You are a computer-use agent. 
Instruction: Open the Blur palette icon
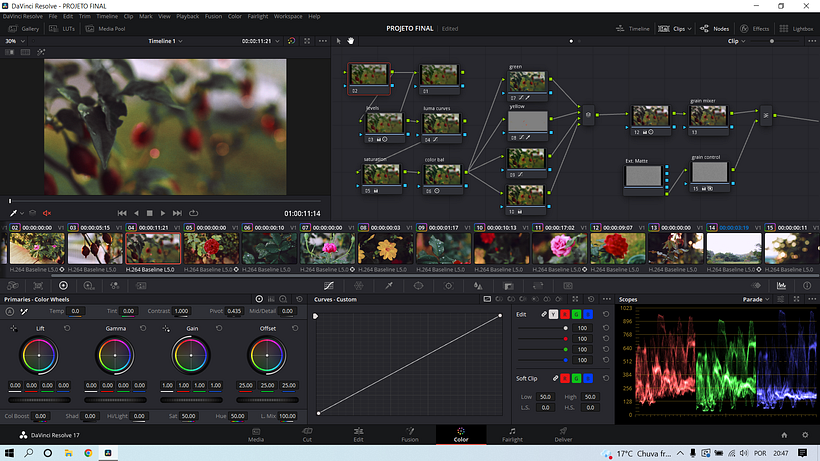coord(478,286)
